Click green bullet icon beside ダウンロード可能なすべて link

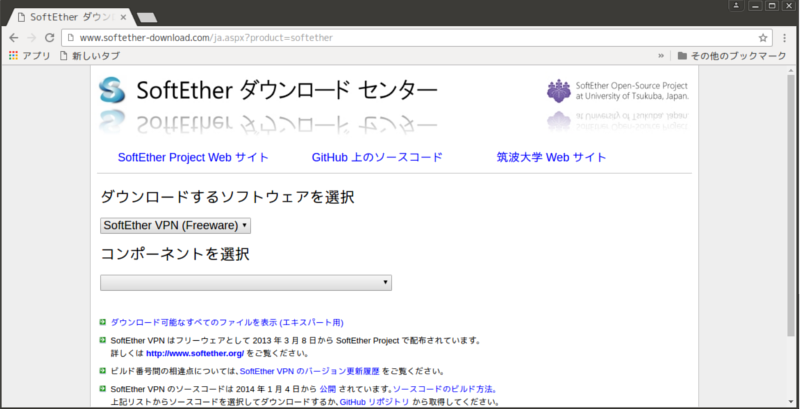(x=103, y=322)
